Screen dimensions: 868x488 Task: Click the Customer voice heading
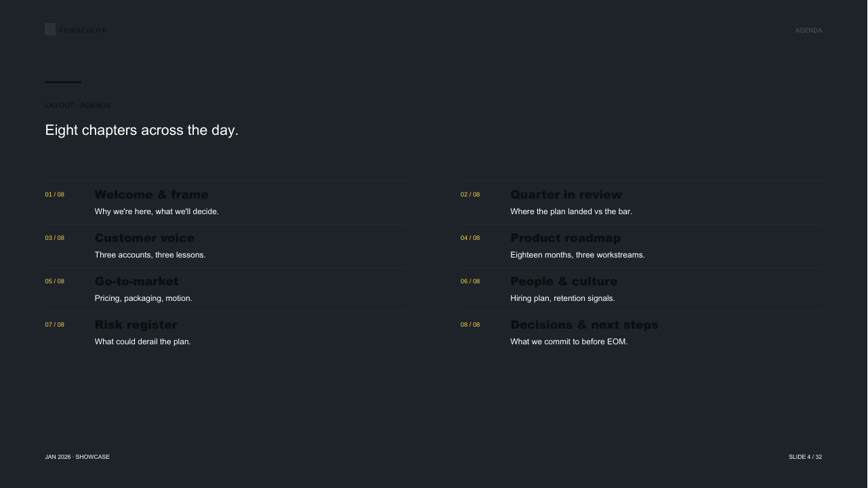144,239
